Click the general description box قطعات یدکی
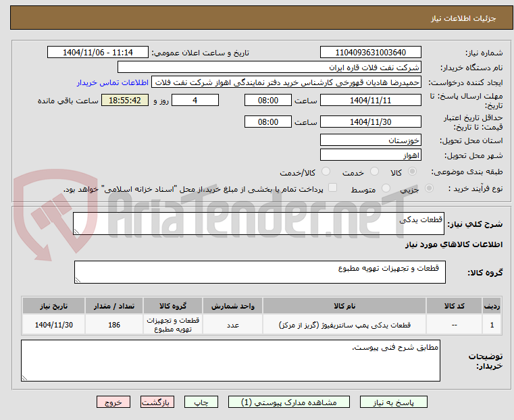Viewport: 514px width, 420px height. point(259,224)
